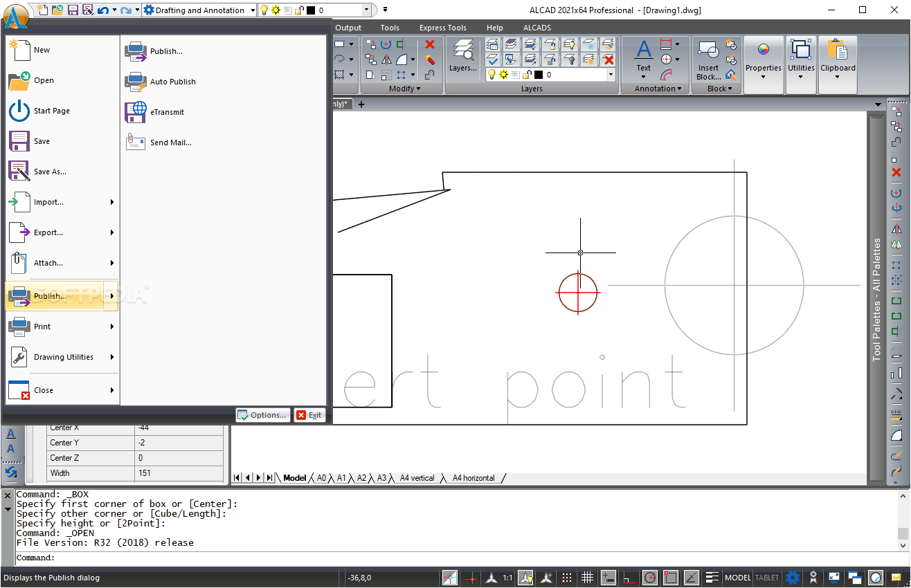This screenshot has width=911, height=588.
Task: Click the Insert Block icon
Action: 708,59
